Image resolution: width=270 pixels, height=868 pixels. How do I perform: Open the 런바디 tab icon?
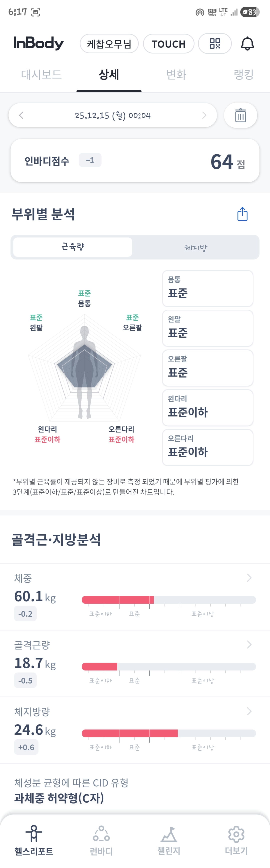point(101,834)
